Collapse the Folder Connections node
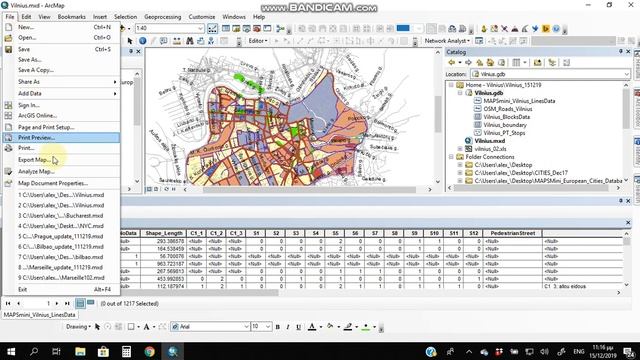This screenshot has width=640, height=360. pyautogui.click(x=451, y=157)
